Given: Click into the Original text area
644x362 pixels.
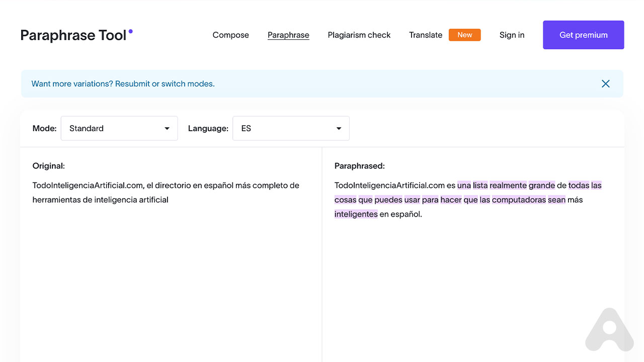Looking at the screenshot, I should coord(171,251).
